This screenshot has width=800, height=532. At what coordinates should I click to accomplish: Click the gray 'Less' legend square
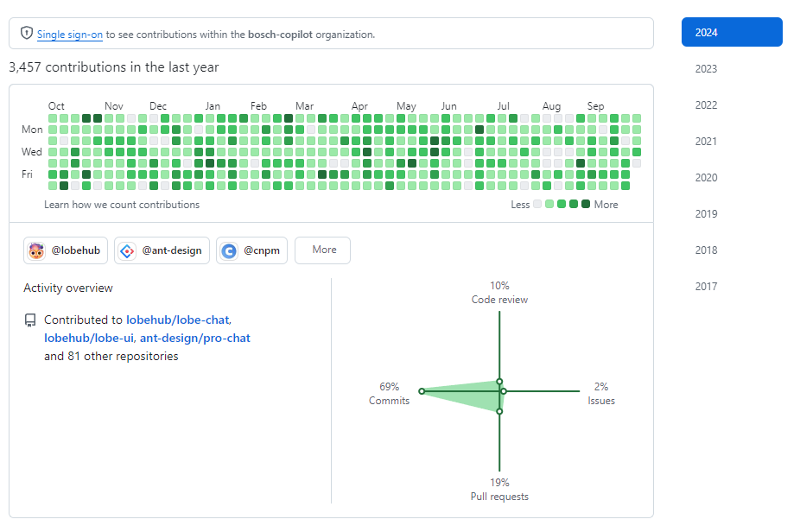(x=538, y=205)
